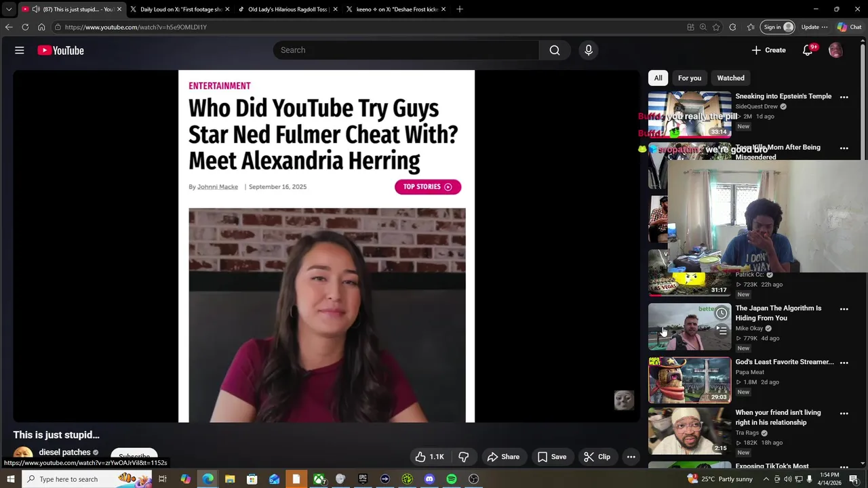
Task: Add page to favorites star icon
Action: click(716, 27)
